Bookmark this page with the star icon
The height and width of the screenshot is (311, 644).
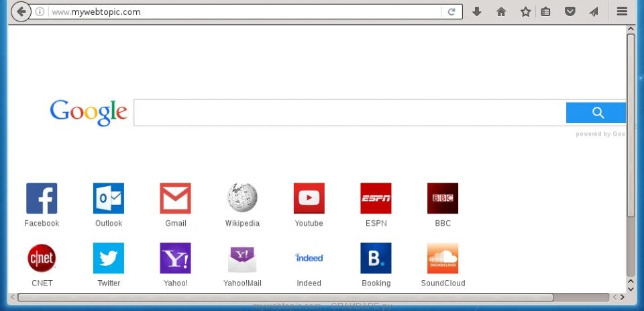click(x=525, y=11)
